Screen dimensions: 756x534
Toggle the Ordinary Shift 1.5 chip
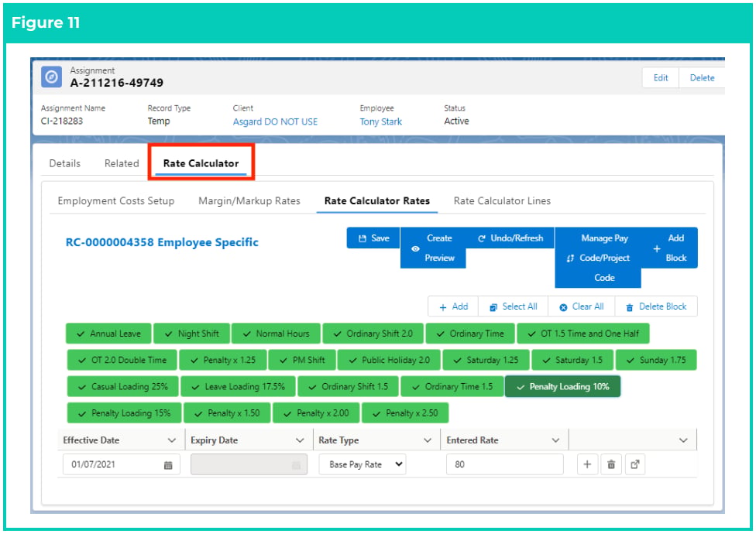(348, 387)
